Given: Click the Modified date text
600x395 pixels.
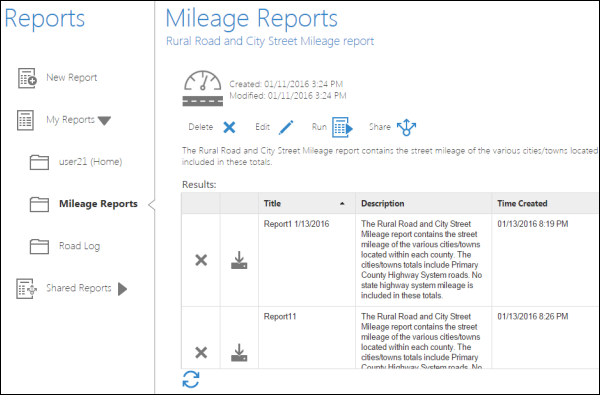Looking at the screenshot, I should (288, 95).
